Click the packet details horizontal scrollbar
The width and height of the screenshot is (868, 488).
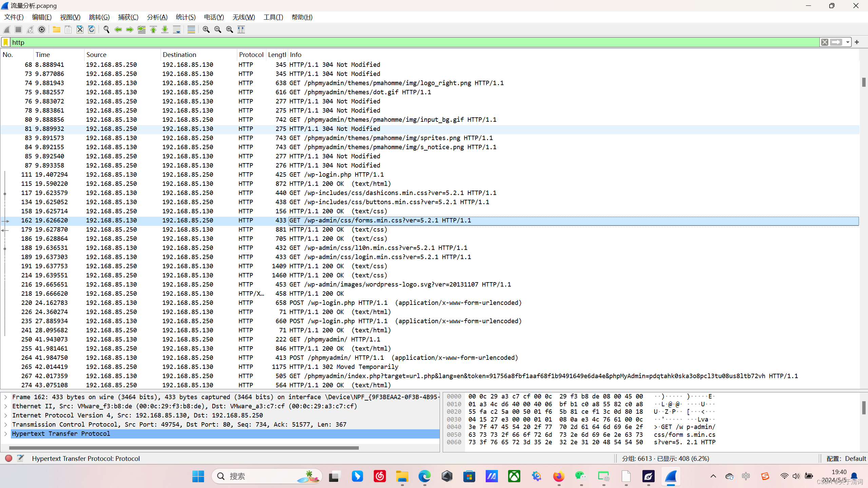point(183,448)
